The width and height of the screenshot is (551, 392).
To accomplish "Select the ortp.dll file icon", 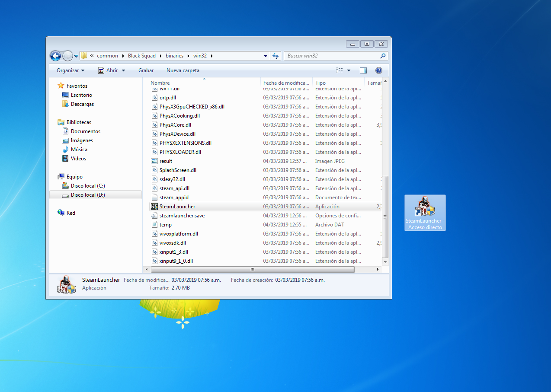I will (154, 98).
